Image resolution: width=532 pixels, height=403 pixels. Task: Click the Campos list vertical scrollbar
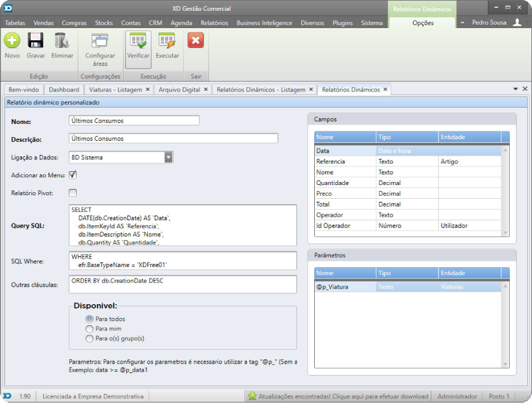(x=506, y=192)
